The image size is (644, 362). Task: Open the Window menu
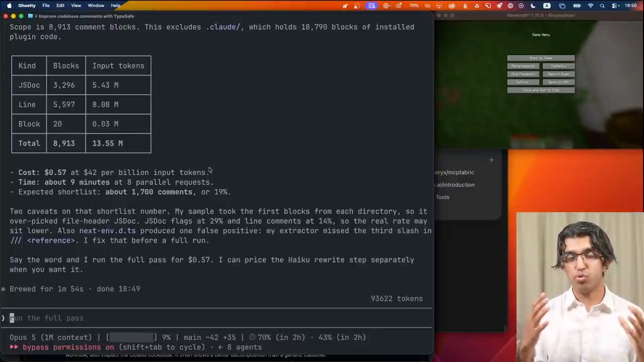pos(96,6)
